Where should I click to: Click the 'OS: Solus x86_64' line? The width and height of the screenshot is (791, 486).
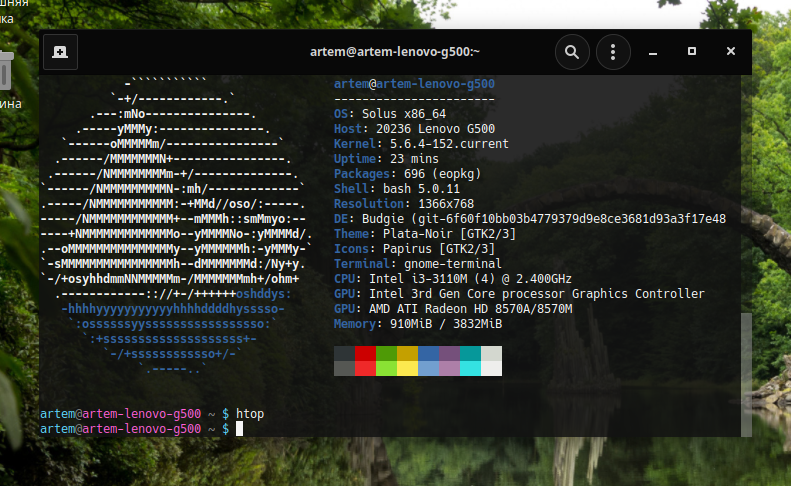tap(390, 114)
